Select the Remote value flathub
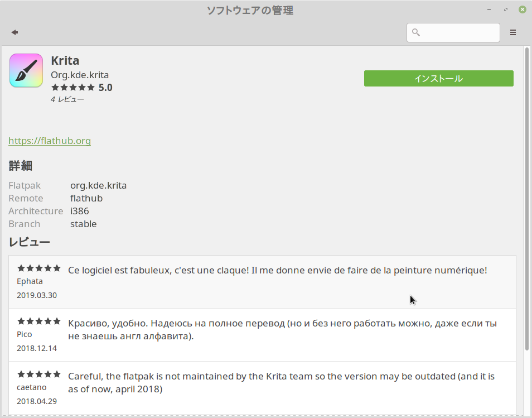The image size is (532, 418). click(86, 198)
